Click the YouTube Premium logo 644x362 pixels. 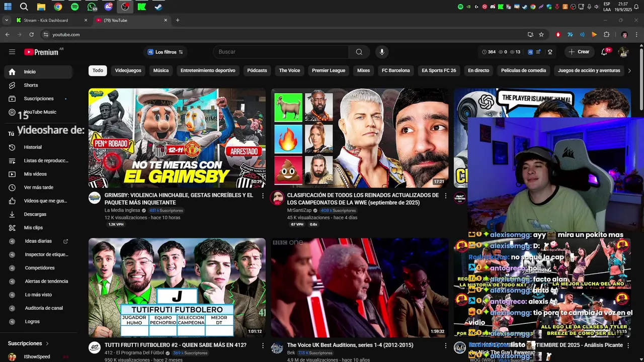pos(41,52)
